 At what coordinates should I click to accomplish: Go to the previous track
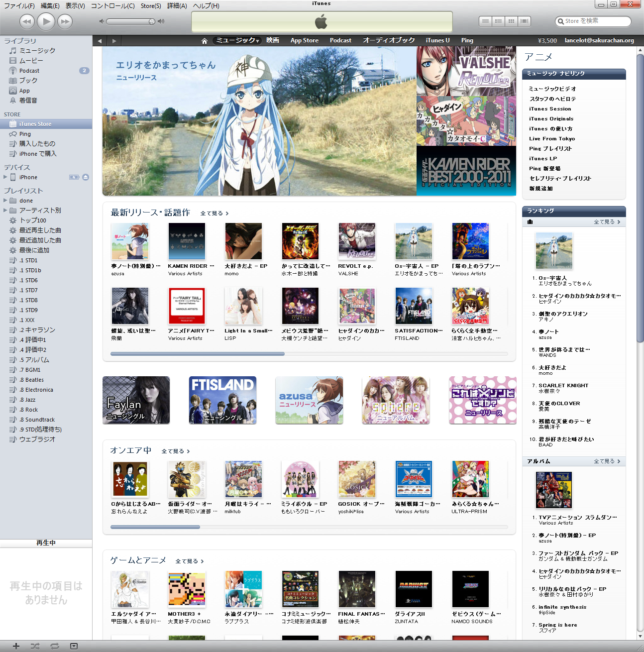(27, 21)
